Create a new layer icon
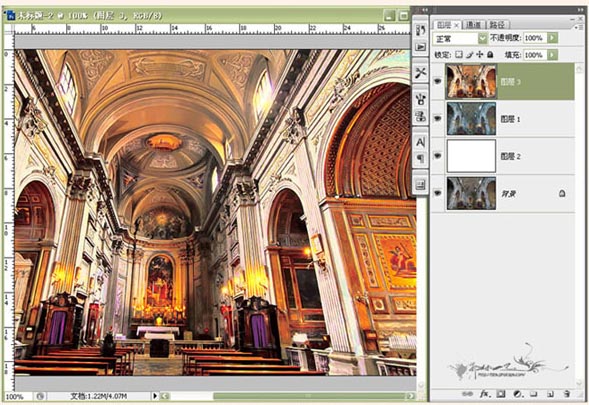The width and height of the screenshot is (589, 405). (550, 394)
